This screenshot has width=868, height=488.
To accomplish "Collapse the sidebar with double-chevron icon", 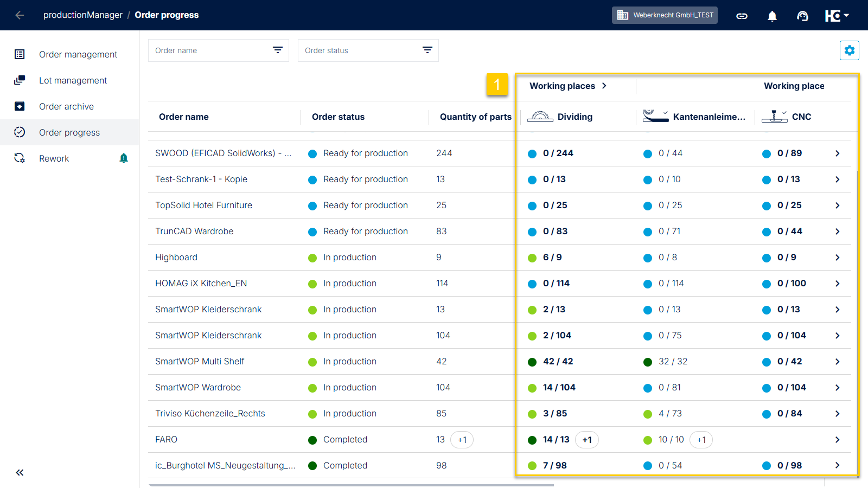I will (20, 472).
